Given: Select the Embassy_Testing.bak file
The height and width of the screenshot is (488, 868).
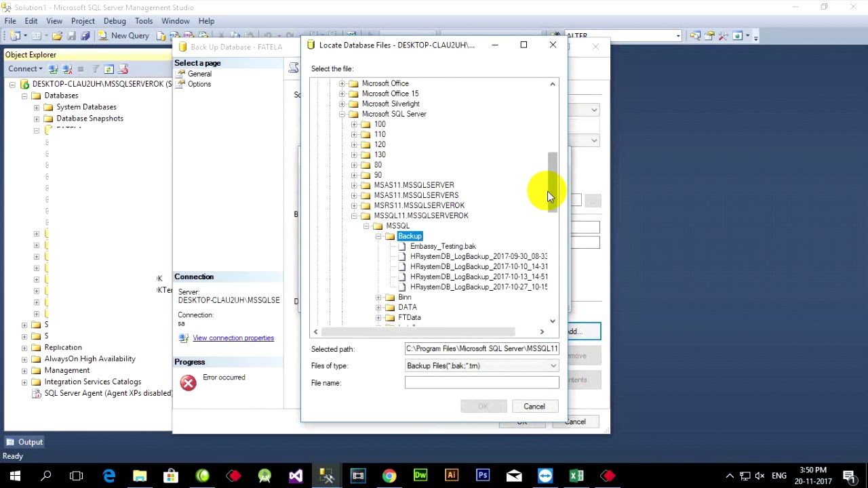Looking at the screenshot, I should [443, 246].
